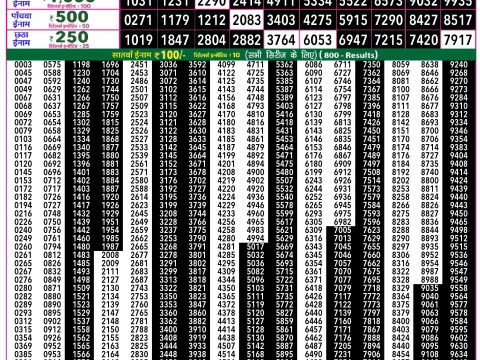This screenshot has height=360, width=480.
Task: Click number 0385 in results list
Action: pyautogui.click(x=23, y=354)
